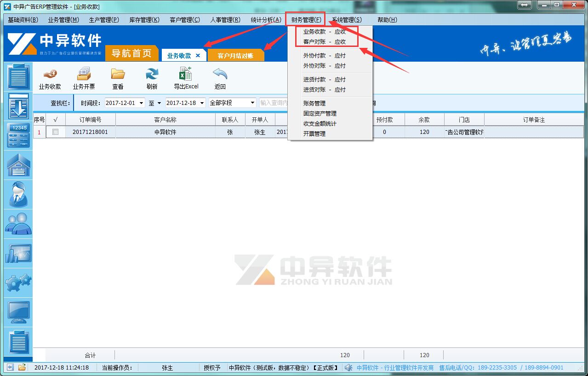Open the 库存管理(K) menu

(144, 20)
